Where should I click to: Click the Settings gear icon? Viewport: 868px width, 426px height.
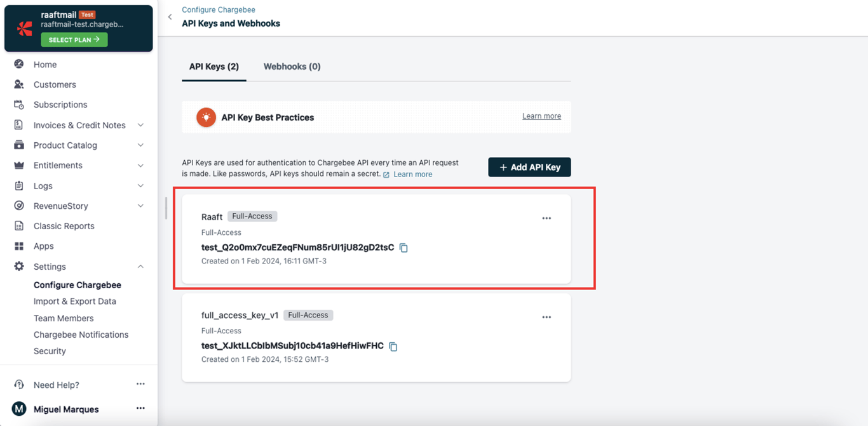pos(19,267)
